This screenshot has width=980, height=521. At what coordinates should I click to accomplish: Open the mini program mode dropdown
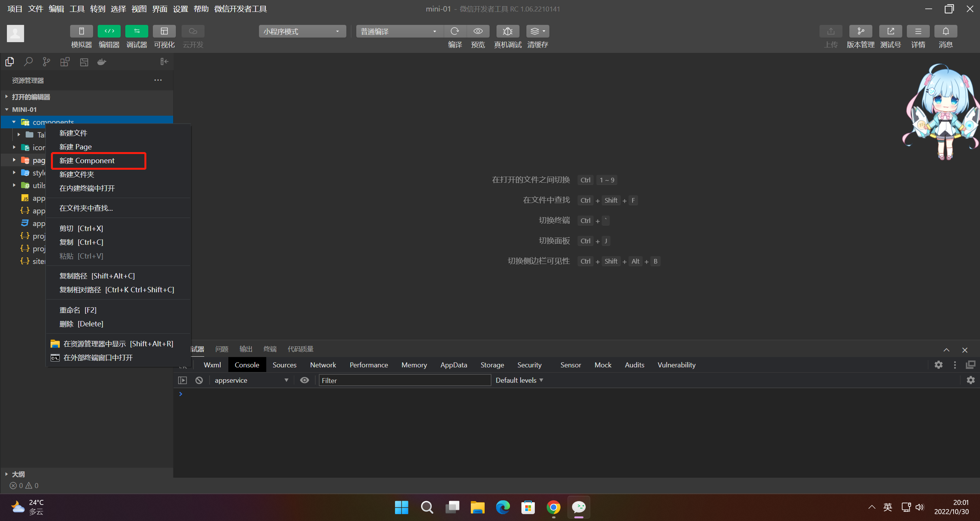coord(302,31)
